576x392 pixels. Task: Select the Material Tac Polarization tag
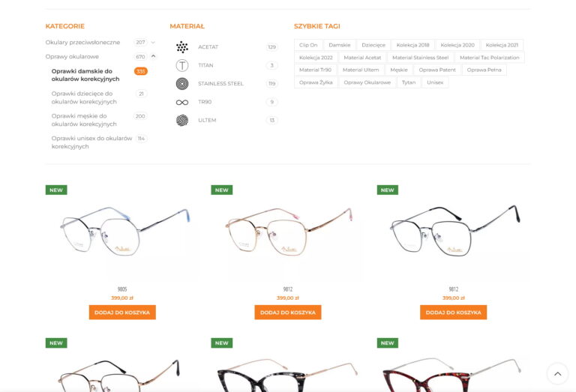coord(489,58)
